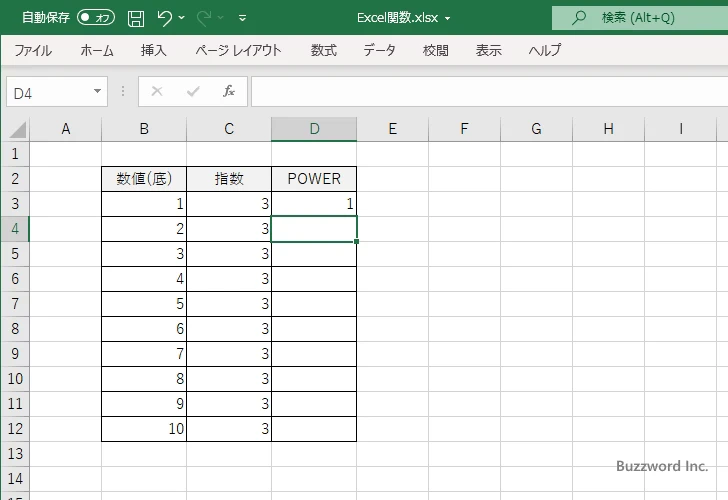Viewport: 728px width, 500px height.
Task: Select row 1 header
Action: pos(15,154)
